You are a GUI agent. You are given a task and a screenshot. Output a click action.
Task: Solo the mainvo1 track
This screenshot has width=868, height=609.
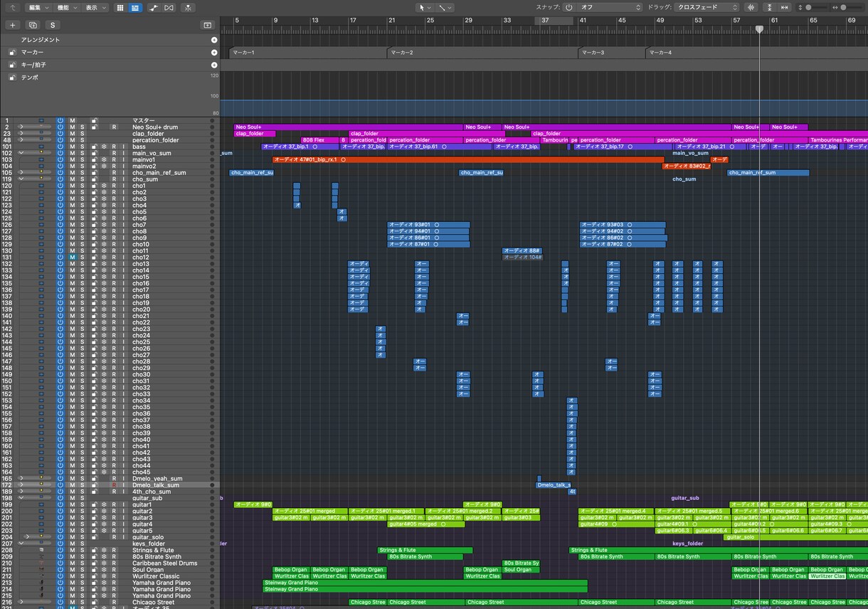(x=82, y=160)
